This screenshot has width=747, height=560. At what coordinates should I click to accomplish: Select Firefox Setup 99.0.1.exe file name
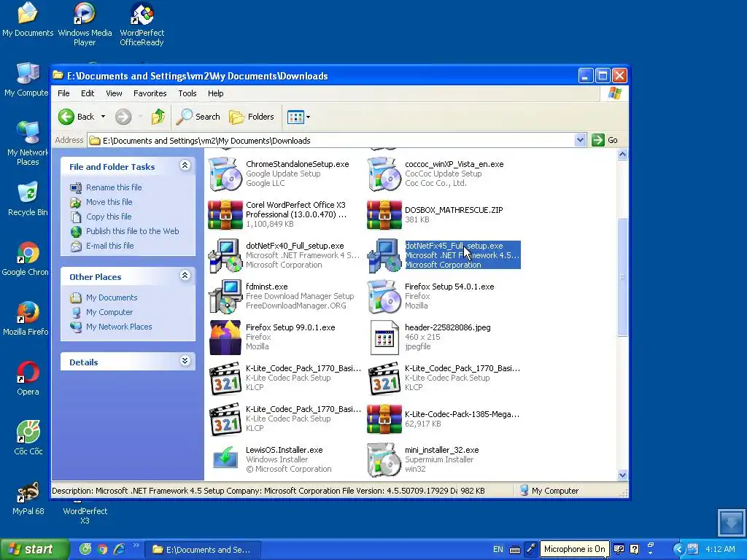[290, 327]
